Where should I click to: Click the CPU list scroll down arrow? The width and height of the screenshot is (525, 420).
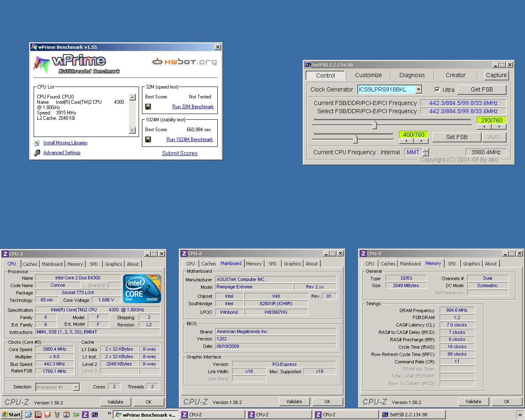[x=132, y=130]
